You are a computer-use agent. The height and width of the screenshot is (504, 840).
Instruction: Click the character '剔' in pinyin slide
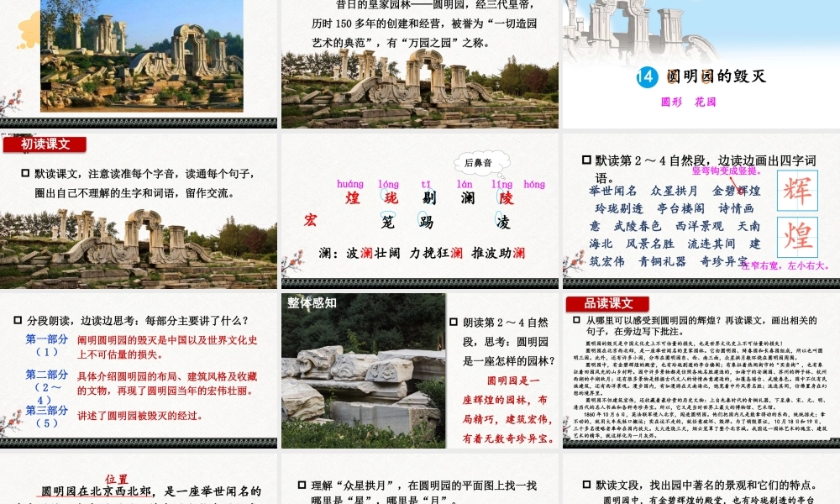(x=429, y=197)
